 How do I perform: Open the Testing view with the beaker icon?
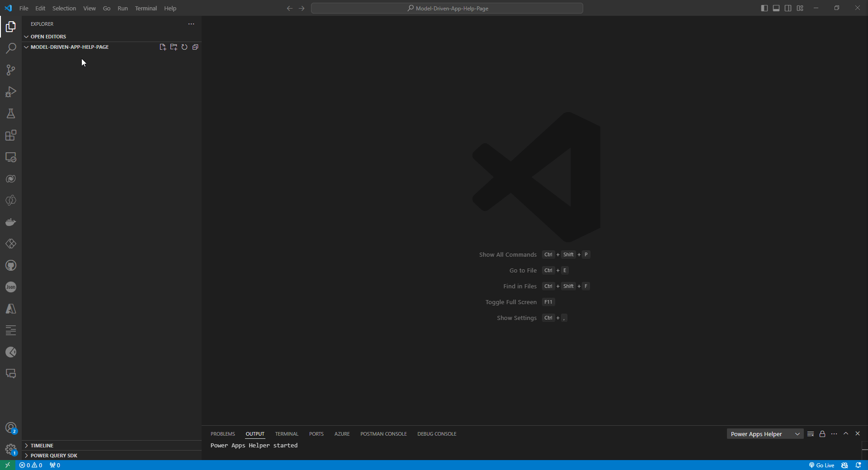point(11,113)
